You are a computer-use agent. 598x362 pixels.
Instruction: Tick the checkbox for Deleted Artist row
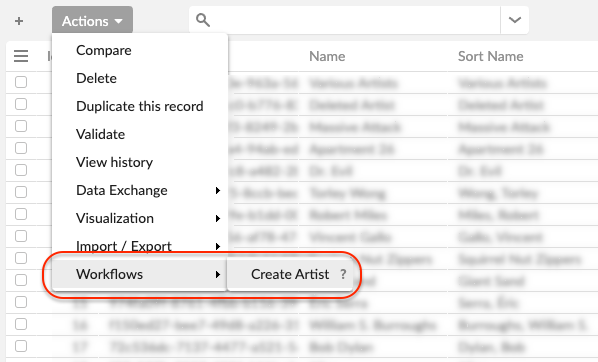click(21, 104)
